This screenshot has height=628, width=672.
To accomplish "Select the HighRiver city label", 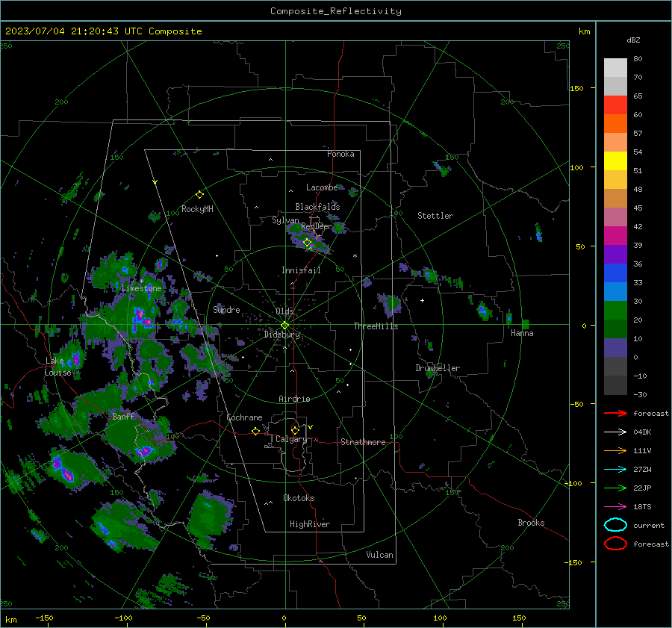I will (310, 524).
